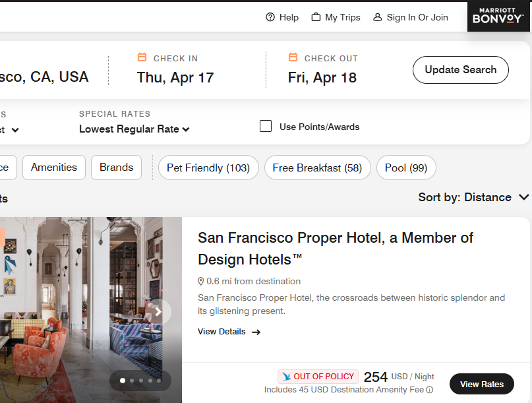
Task: Open the Amenities filter menu
Action: [54, 168]
